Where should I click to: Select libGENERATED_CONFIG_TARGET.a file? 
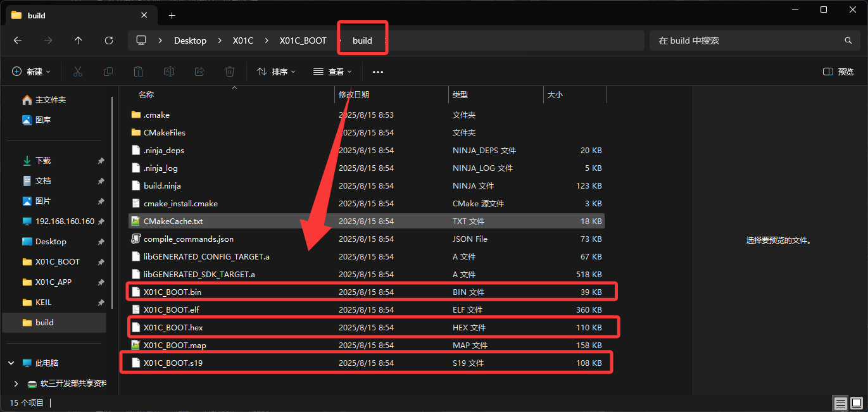point(366,257)
